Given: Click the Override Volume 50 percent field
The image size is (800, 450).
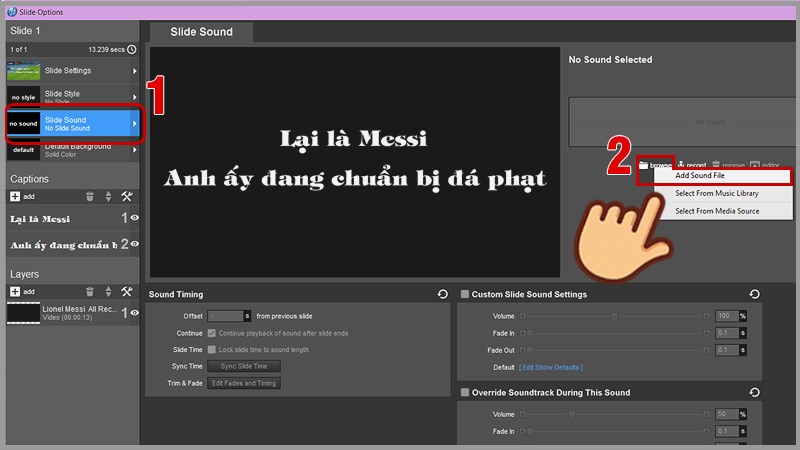Looking at the screenshot, I should [x=727, y=414].
